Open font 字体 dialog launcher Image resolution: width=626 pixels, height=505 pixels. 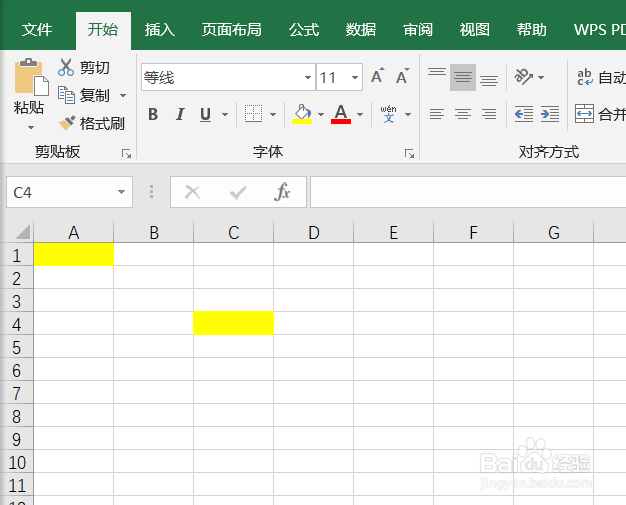(409, 154)
